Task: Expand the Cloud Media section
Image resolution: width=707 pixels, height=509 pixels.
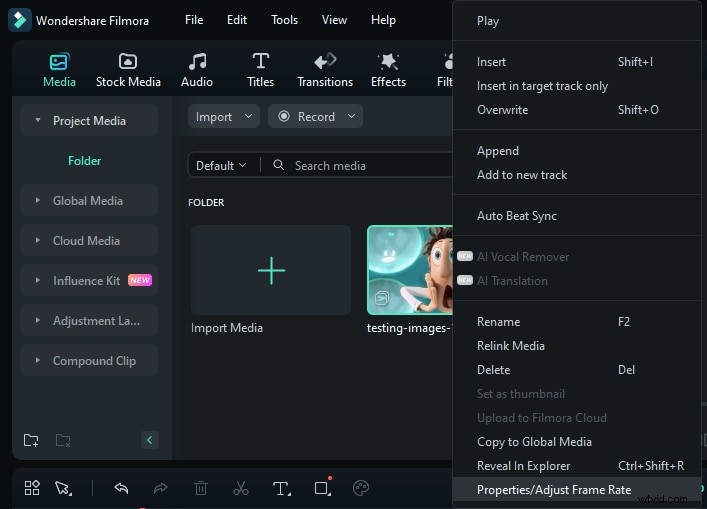Action: coord(38,240)
